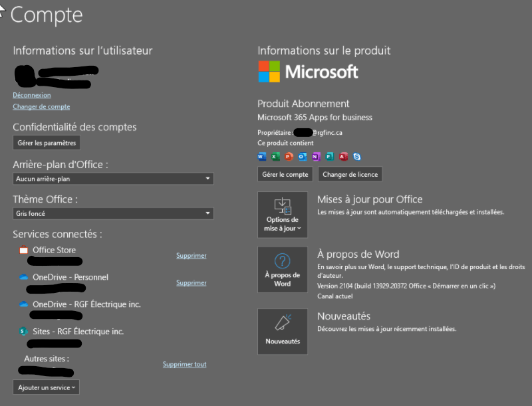532x406 pixels.
Task: Click the OneDrive - Personnel cloud icon
Action: tap(23, 277)
